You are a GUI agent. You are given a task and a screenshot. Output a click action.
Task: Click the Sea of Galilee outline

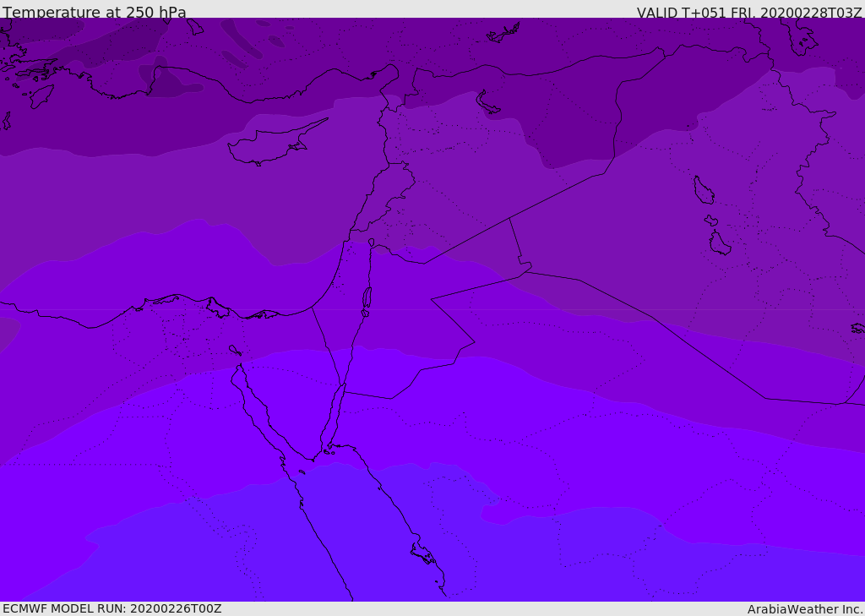click(x=372, y=243)
